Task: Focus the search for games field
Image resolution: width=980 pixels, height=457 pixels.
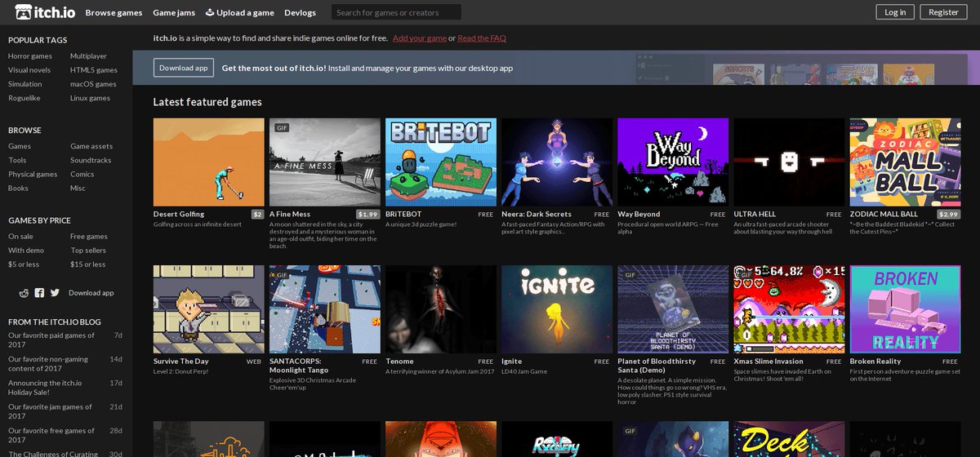Action: (396, 12)
